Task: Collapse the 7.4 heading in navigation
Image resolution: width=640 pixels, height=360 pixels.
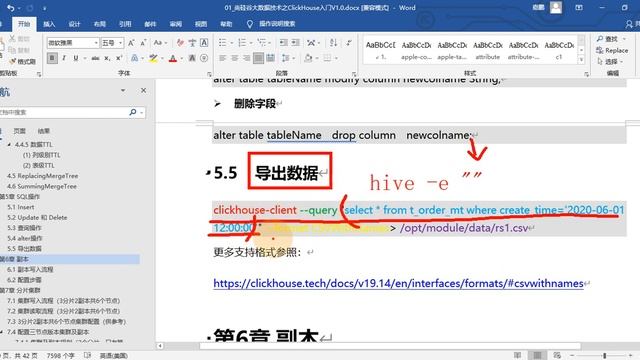Action: coord(2,332)
